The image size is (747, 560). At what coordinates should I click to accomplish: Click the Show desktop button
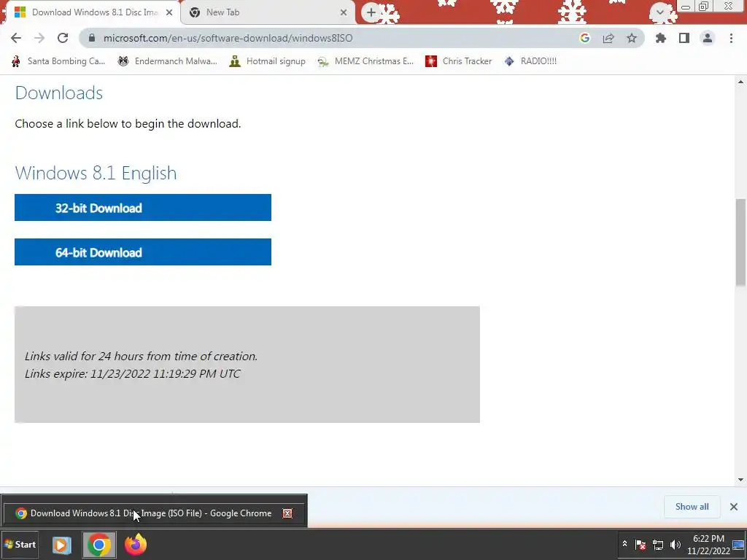point(739,545)
